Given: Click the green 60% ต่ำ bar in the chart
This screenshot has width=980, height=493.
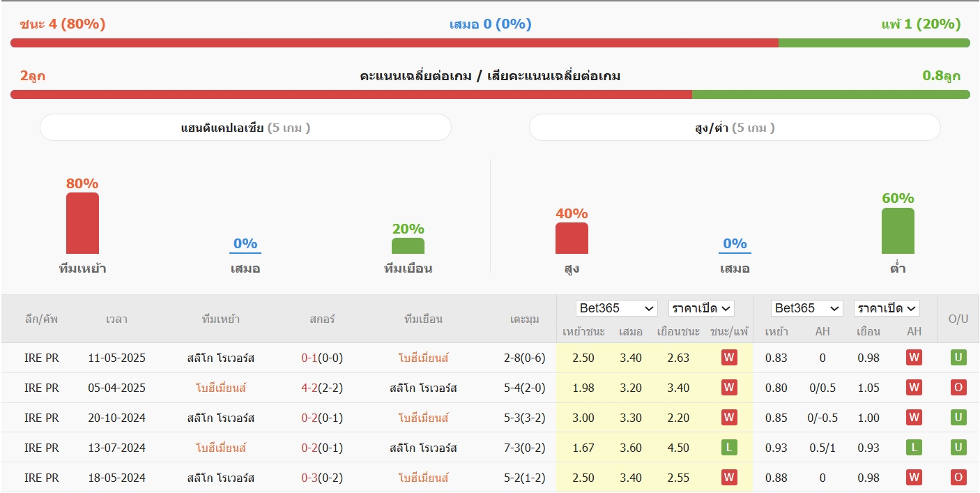Looking at the screenshot, I should [x=898, y=231].
